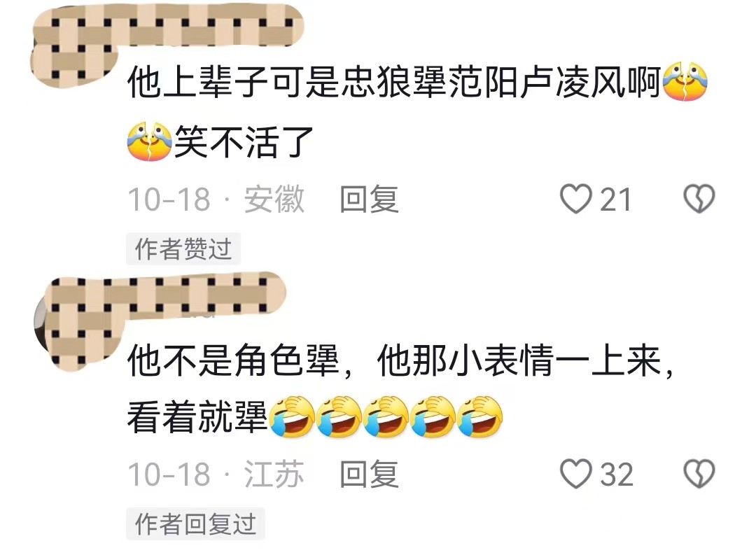Click the middle laughing emoji in second comment
This screenshot has width=756, height=555.
[386, 416]
